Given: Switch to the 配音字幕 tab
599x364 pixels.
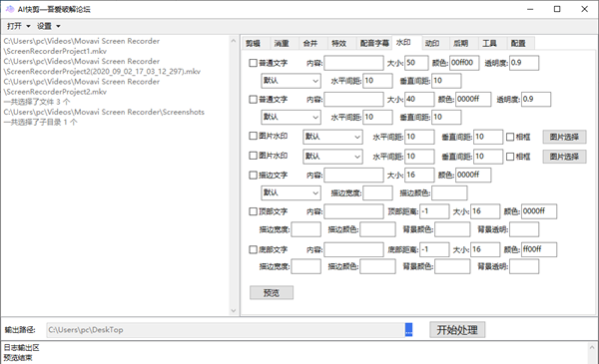Looking at the screenshot, I should (374, 43).
